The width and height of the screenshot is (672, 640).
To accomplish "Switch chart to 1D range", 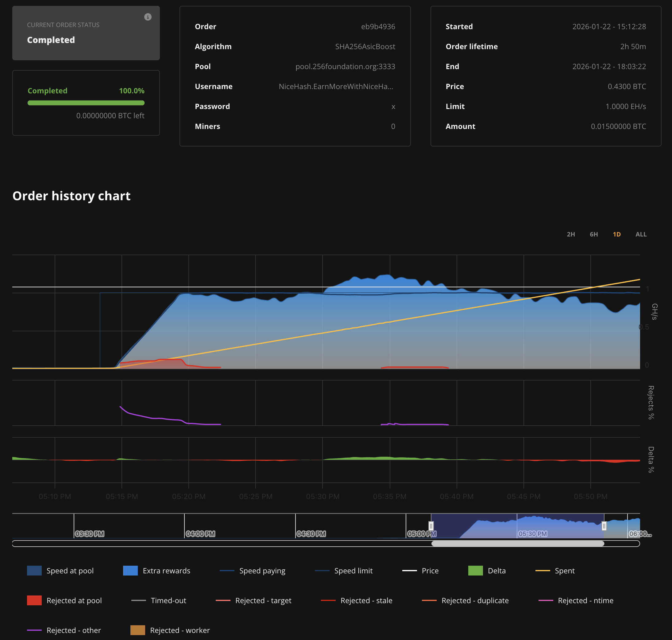I will click(x=616, y=234).
